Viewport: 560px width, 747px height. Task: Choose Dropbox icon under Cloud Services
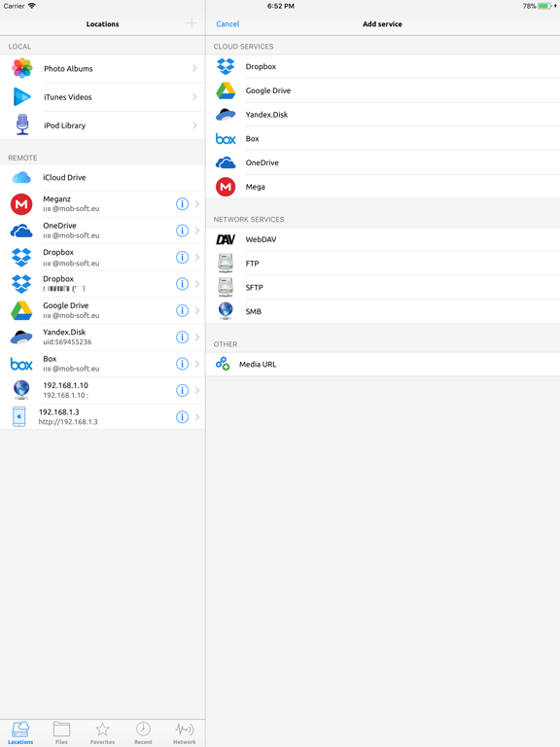pyautogui.click(x=226, y=66)
